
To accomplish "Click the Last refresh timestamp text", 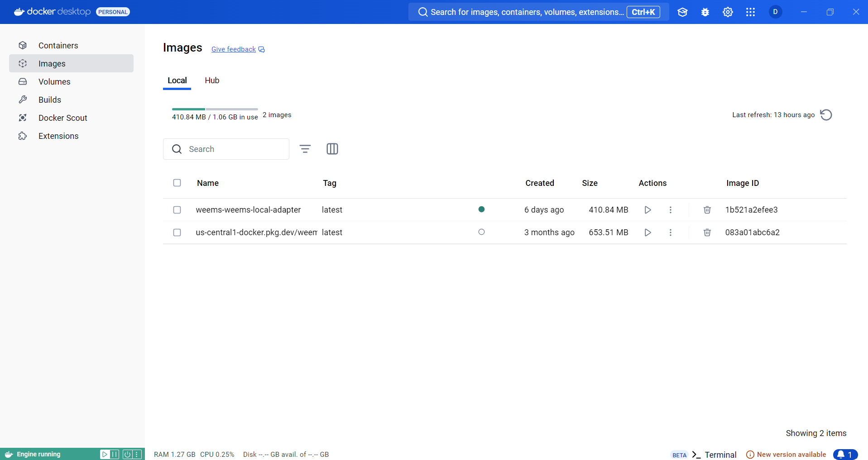I will point(773,115).
